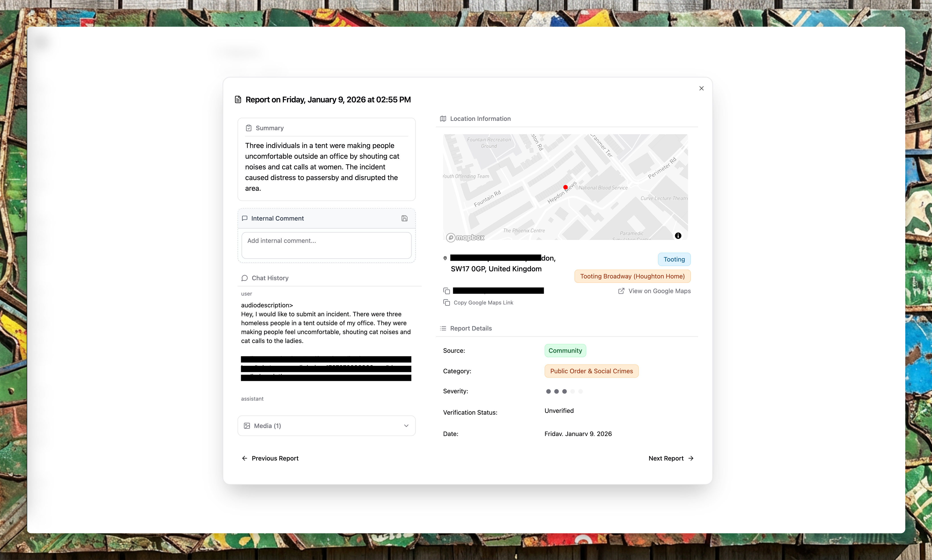Viewport: 932px width, 560px height.
Task: Click the save icon beside Internal Comment
Action: [404, 219]
